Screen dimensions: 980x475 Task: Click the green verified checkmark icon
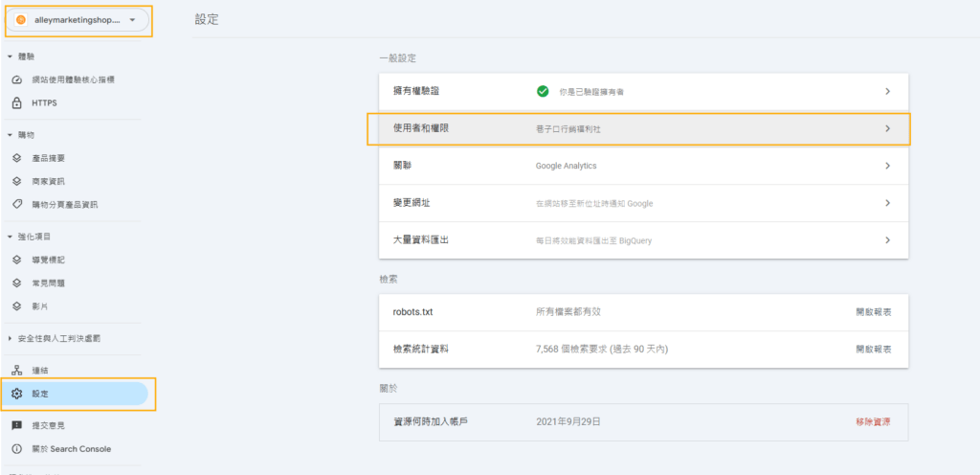pos(543,91)
